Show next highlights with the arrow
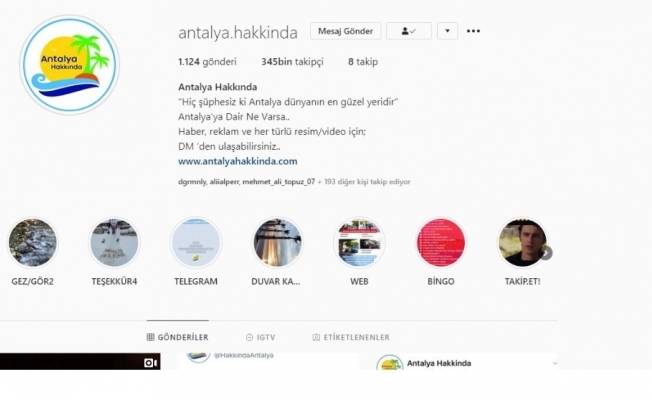 click(x=546, y=253)
